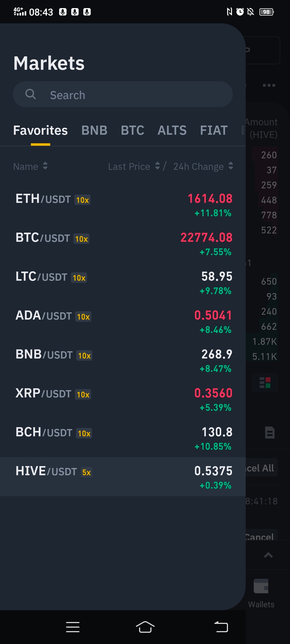Tap the Wallets icon
This screenshot has width=290, height=644.
261,586
